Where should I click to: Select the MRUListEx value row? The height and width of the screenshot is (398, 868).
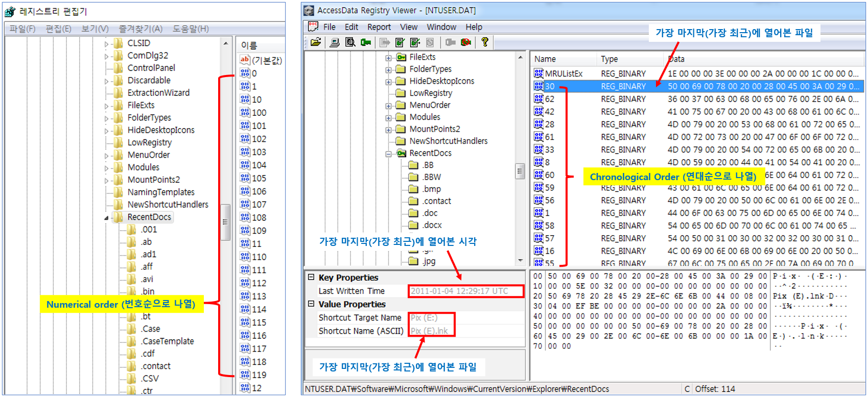click(x=698, y=73)
